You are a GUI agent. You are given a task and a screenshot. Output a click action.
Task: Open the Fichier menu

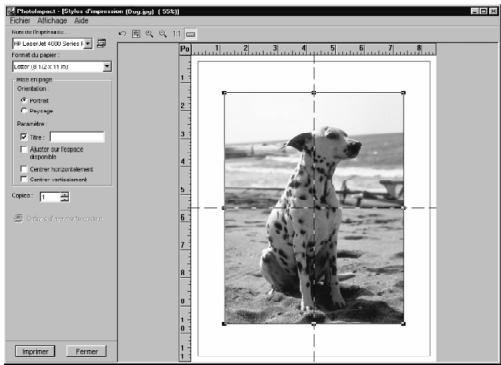tap(20, 21)
